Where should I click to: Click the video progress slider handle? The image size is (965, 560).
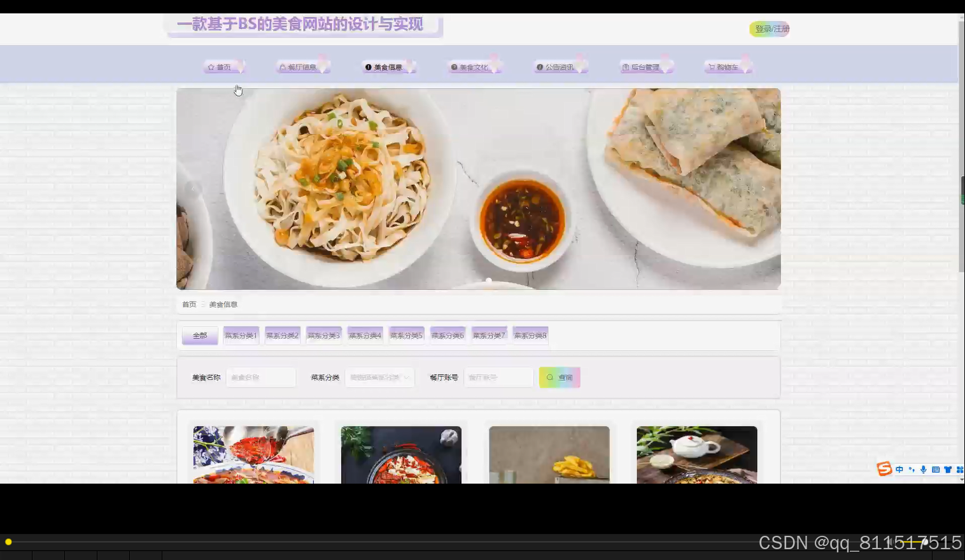pyautogui.click(x=8, y=542)
